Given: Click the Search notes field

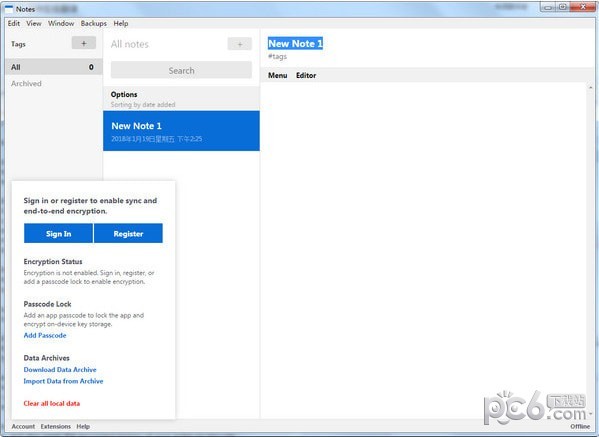Looking at the screenshot, I should (x=181, y=70).
